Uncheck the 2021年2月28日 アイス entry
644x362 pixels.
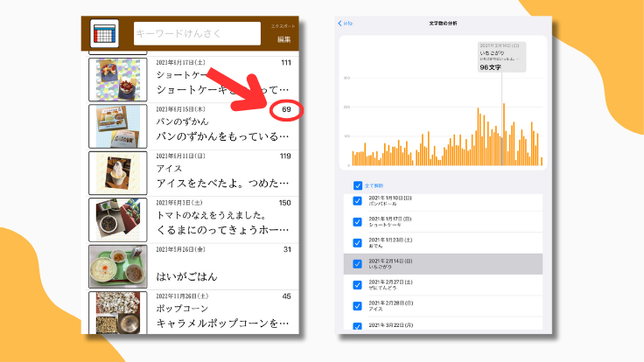(357, 305)
